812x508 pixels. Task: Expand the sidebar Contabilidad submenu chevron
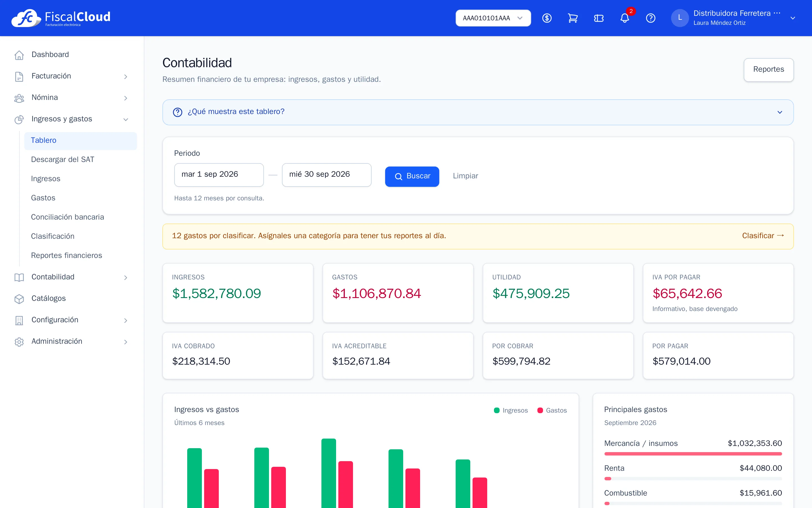click(125, 277)
